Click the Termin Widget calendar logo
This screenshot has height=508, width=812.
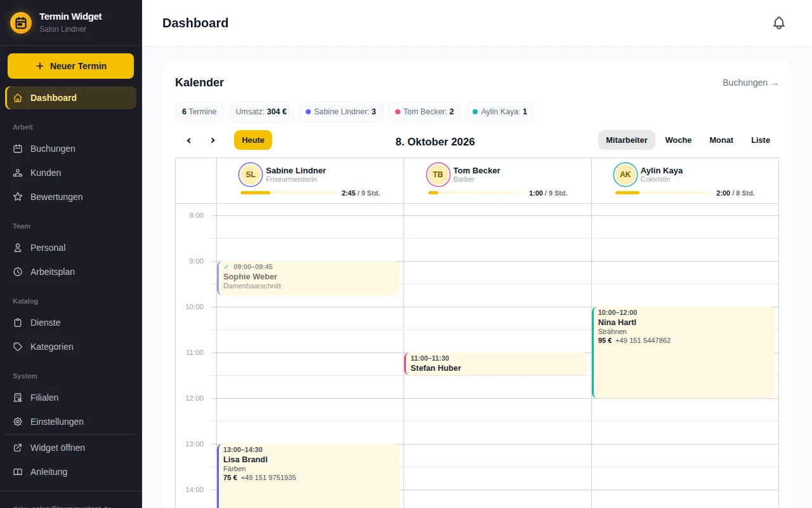[21, 23]
